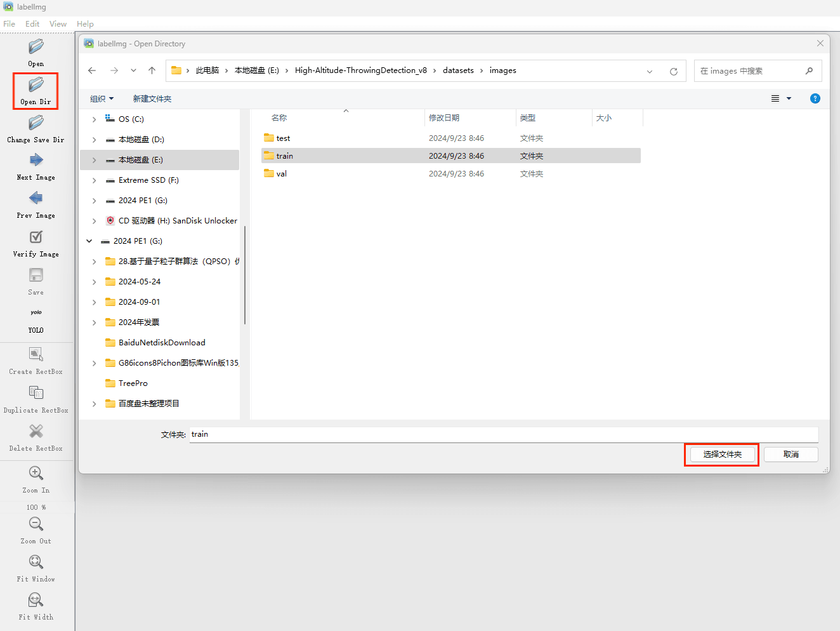This screenshot has height=631, width=840.
Task: Open the address bar path history dropdown
Action: [649, 71]
